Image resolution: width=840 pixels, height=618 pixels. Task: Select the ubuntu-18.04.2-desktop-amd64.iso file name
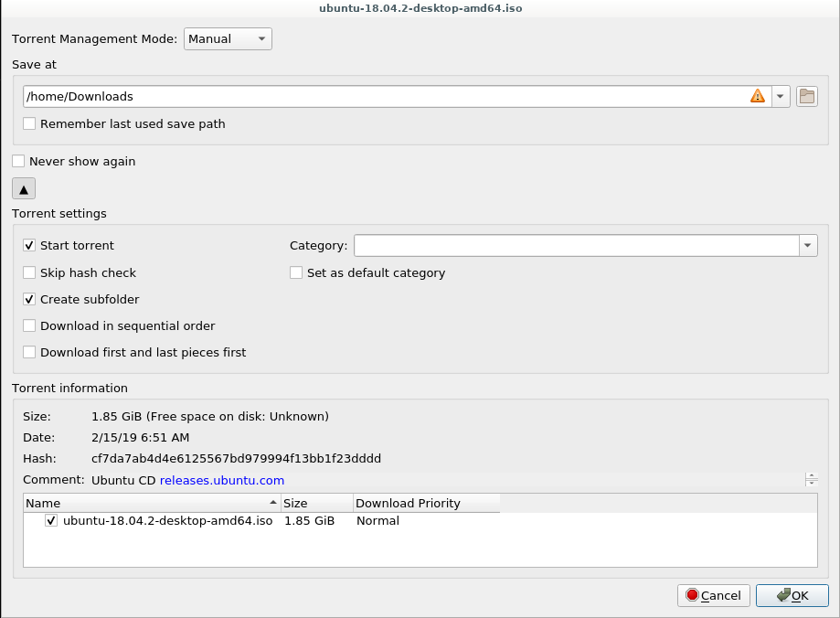click(x=167, y=521)
